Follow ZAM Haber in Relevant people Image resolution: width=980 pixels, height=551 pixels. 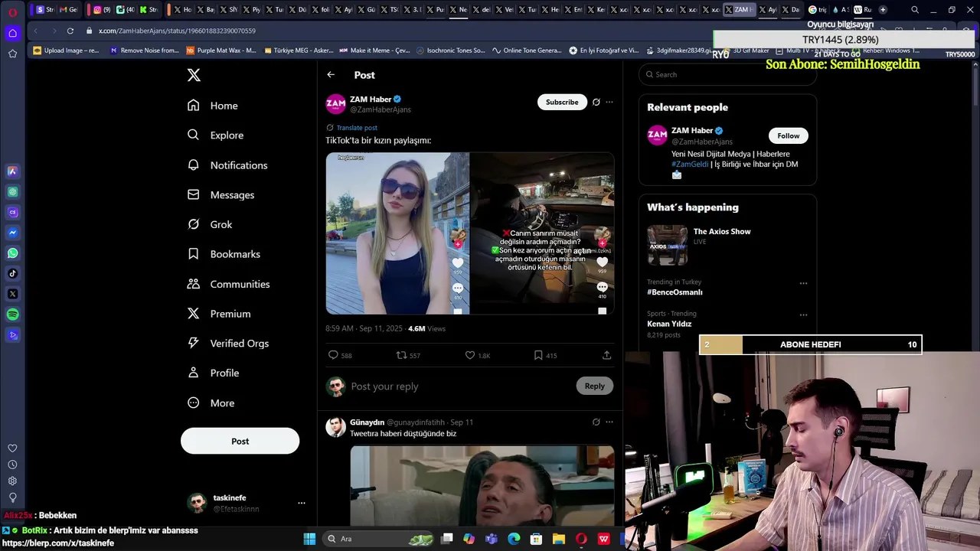tap(788, 135)
